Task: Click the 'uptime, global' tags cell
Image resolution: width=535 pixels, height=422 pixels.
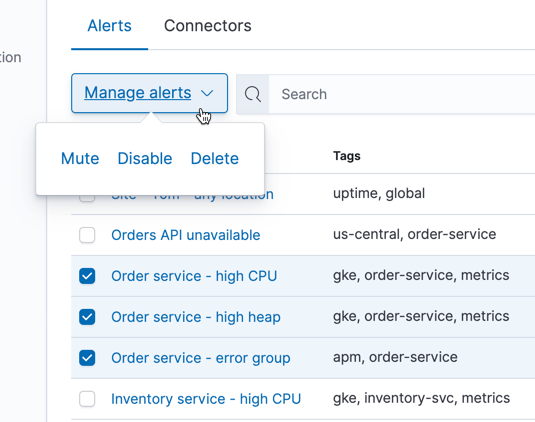Action: 379,193
